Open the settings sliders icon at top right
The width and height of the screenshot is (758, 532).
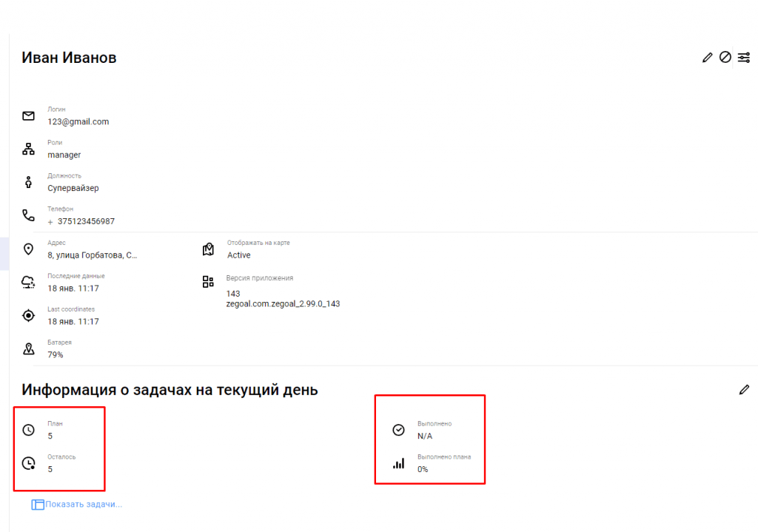pos(744,57)
